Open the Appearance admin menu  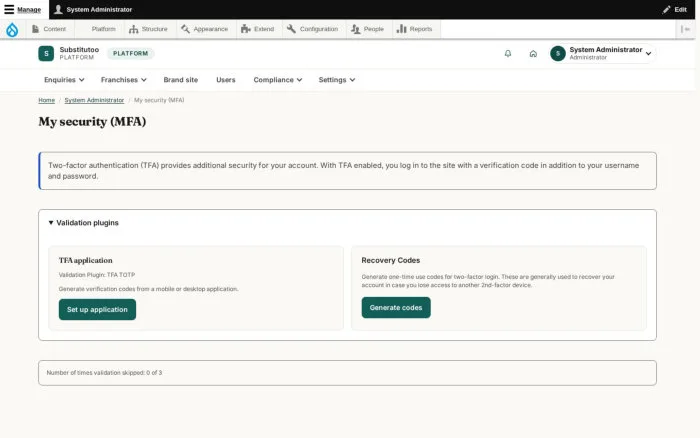[x=204, y=29]
